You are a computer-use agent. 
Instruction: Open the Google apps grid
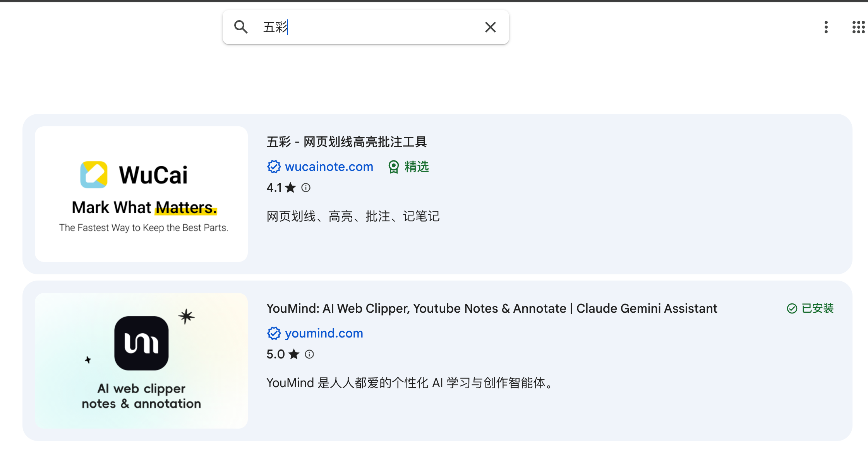[x=859, y=27]
